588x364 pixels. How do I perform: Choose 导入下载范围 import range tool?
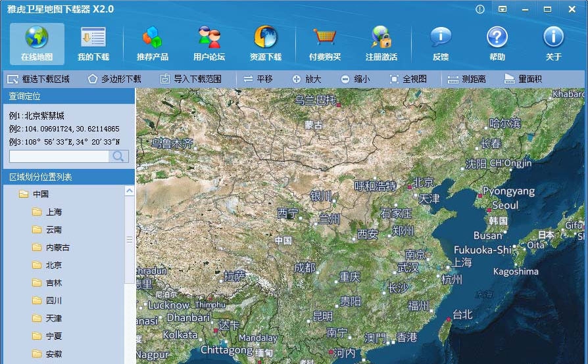[x=191, y=79]
